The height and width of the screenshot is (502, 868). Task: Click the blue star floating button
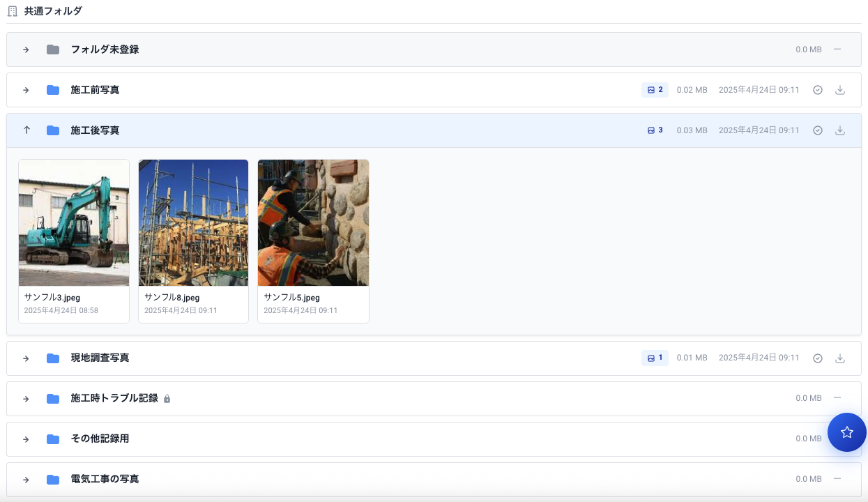coord(846,432)
